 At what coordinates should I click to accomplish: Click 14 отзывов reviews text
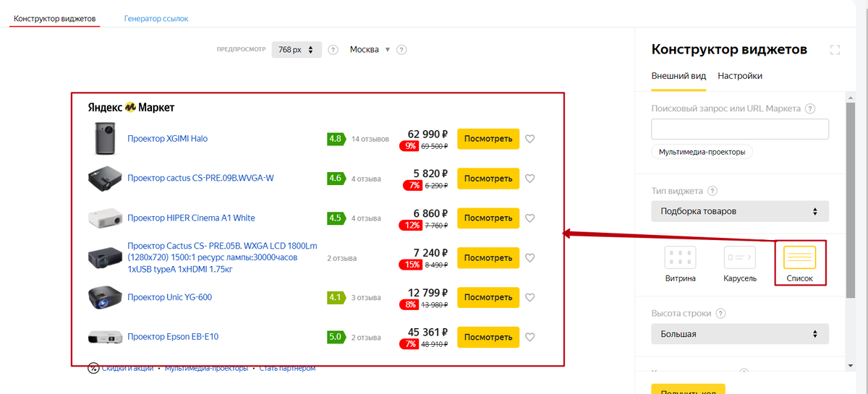coord(370,139)
